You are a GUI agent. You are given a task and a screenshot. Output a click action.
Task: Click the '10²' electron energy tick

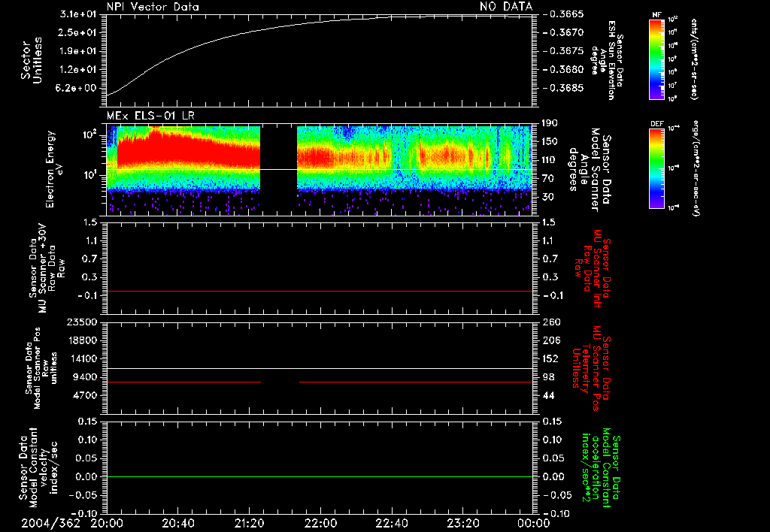(90, 135)
